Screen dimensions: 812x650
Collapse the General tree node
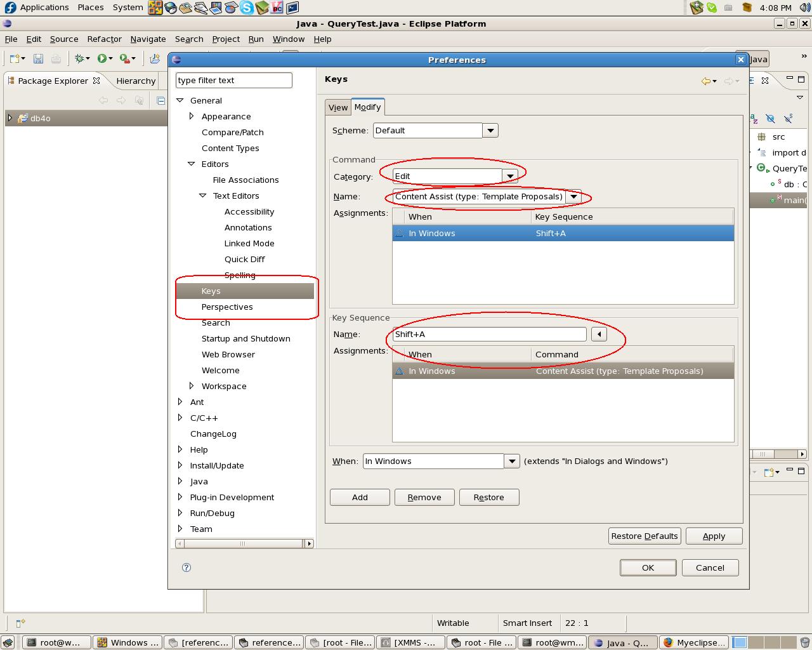(x=180, y=100)
